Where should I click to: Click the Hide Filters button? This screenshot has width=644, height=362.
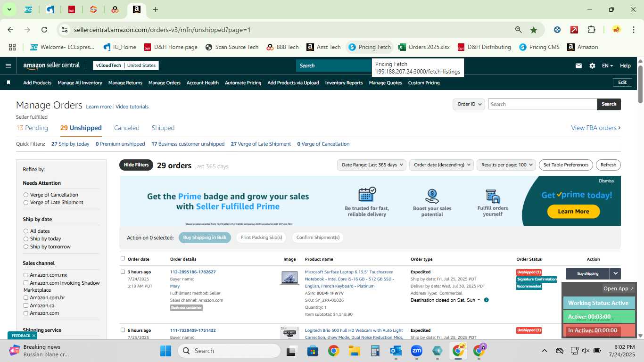coord(136,165)
